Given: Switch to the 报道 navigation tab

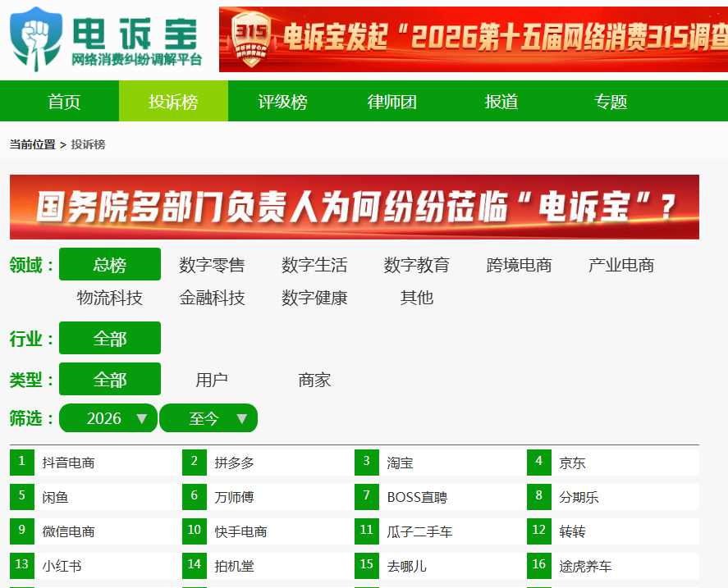Looking at the screenshot, I should pyautogui.click(x=501, y=101).
